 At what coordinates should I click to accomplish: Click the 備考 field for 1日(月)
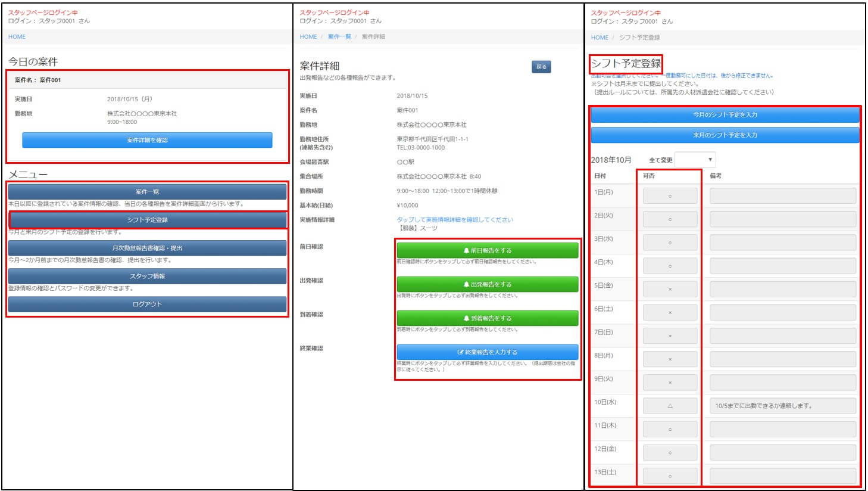tap(783, 195)
